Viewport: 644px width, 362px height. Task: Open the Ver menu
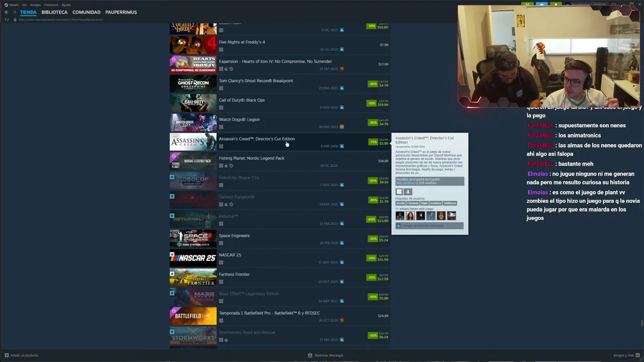tap(24, 5)
